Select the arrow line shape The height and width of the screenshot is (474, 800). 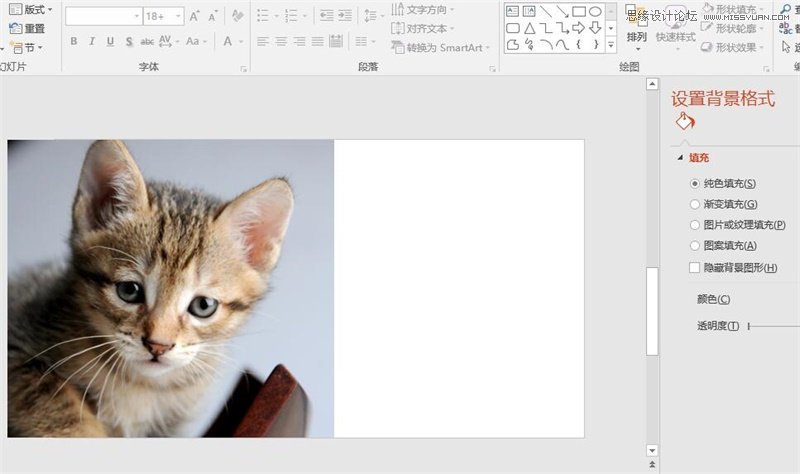[562, 11]
